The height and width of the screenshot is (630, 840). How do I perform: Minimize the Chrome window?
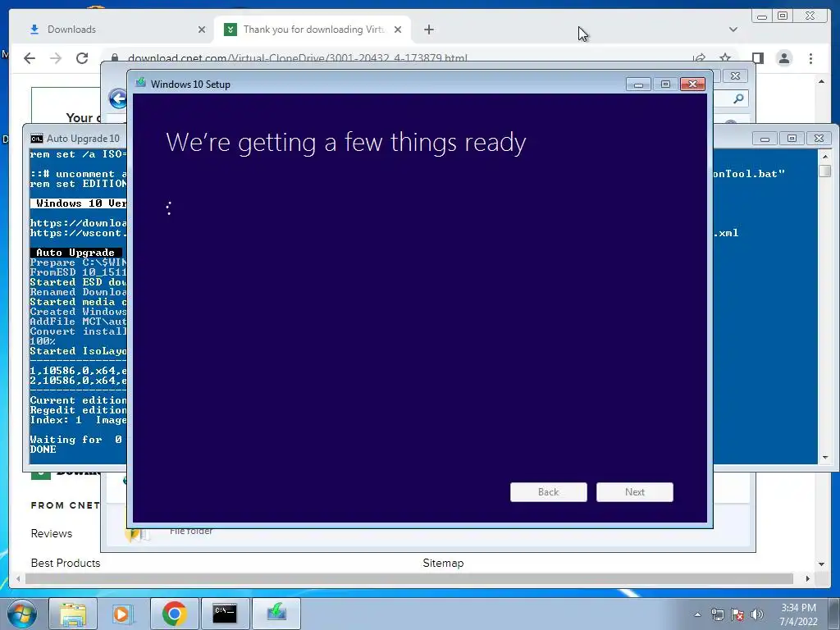coord(762,16)
